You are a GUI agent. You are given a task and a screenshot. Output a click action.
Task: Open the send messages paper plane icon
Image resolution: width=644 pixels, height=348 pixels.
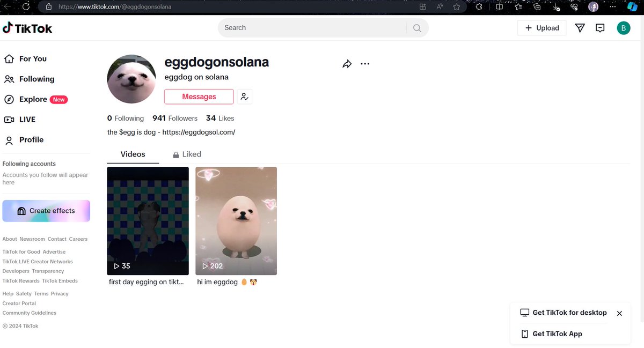point(580,28)
